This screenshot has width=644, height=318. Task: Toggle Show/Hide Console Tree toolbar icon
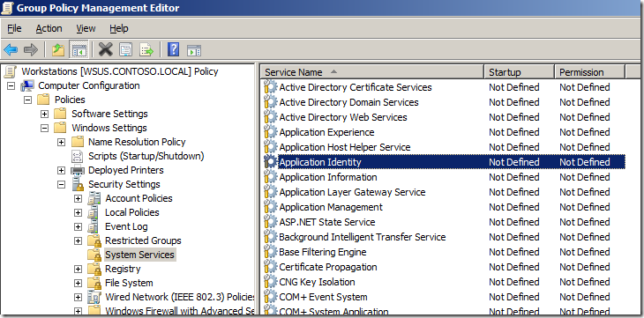tap(79, 50)
